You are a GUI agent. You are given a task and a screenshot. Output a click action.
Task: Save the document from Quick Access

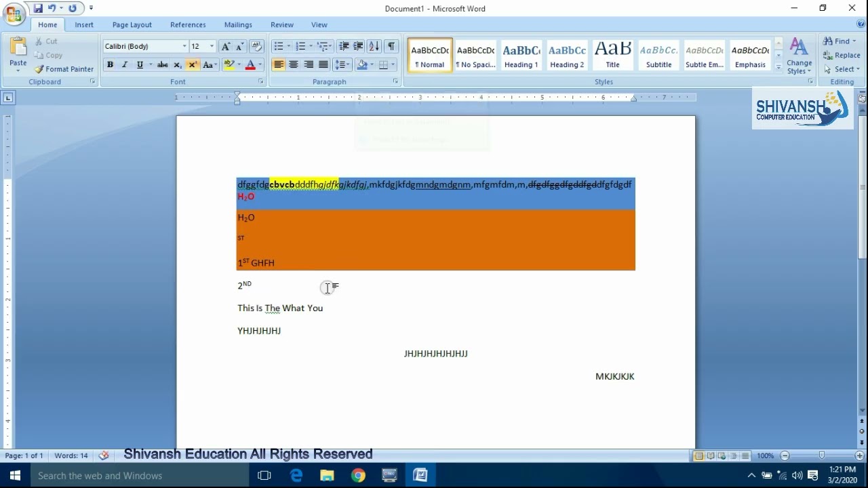[38, 8]
